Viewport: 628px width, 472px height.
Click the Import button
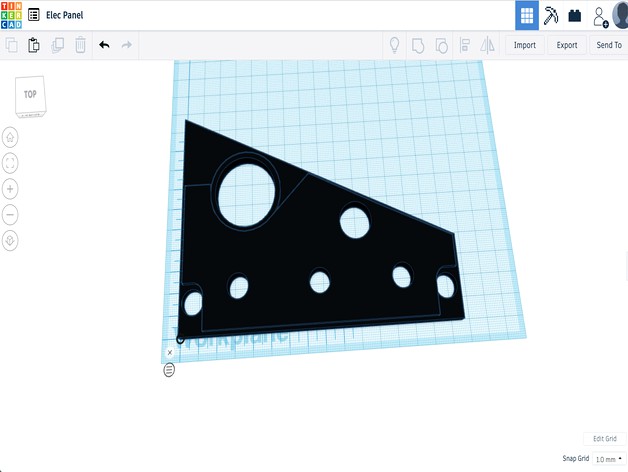pos(524,45)
